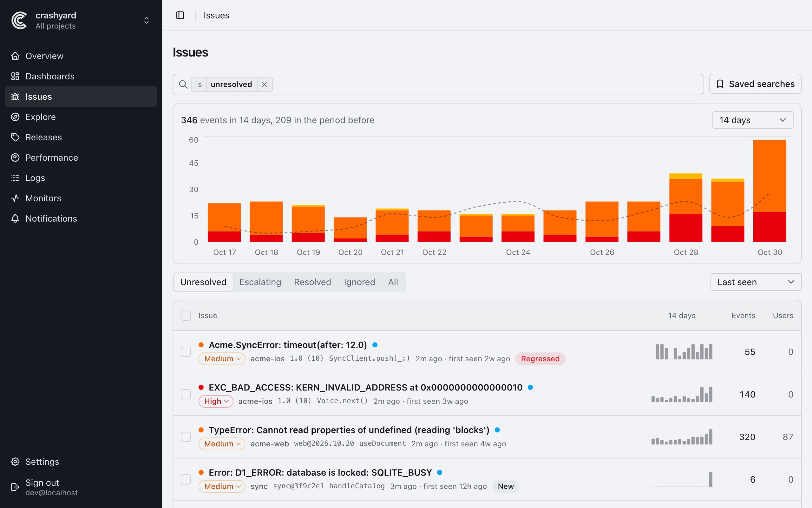Open Medium priority dropdown on TypeError row
The width and height of the screenshot is (812, 508).
coord(222,444)
